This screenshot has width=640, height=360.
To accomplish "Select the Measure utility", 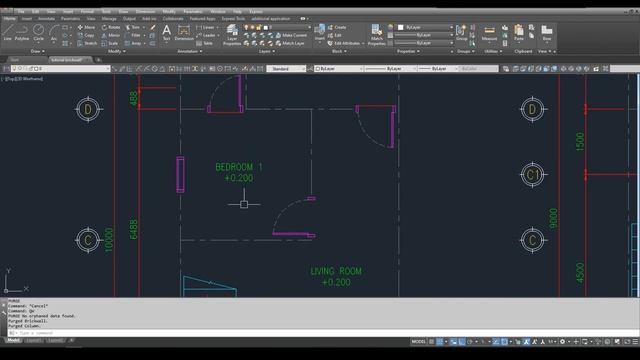I will (489, 33).
